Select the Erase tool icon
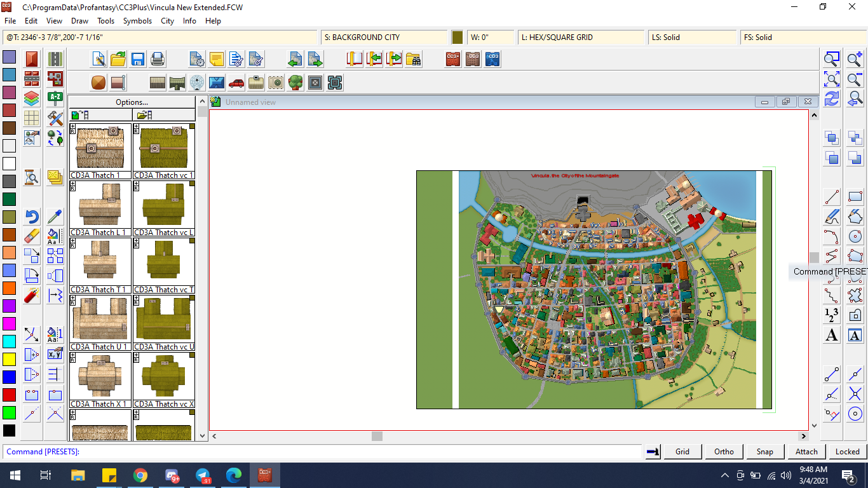 (32, 236)
